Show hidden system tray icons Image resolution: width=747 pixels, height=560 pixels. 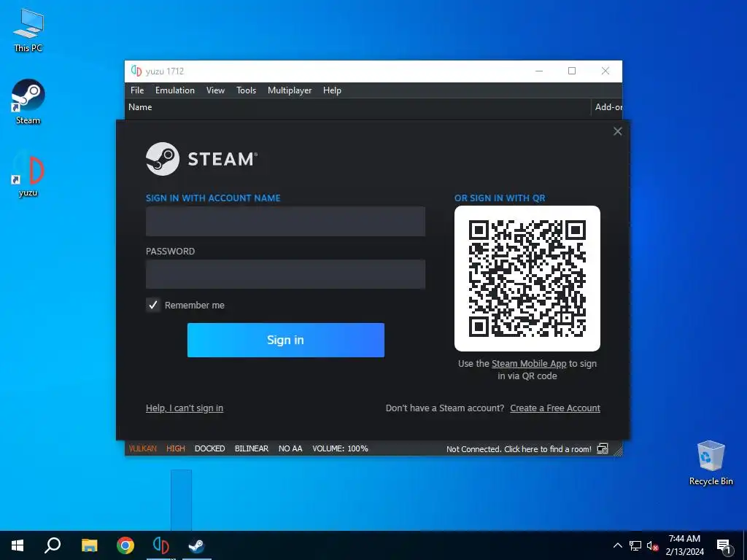pos(617,545)
